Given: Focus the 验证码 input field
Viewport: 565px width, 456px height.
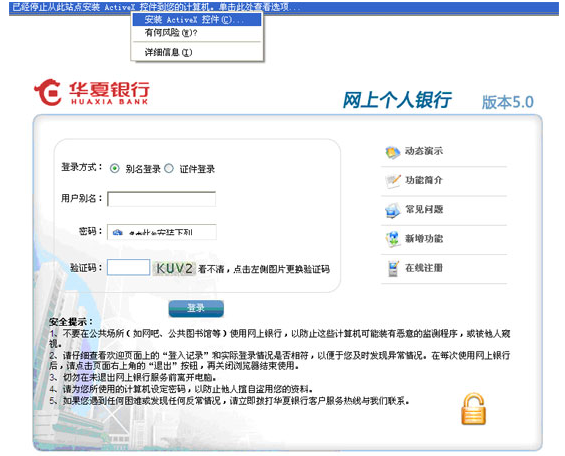Looking at the screenshot, I should [128, 268].
